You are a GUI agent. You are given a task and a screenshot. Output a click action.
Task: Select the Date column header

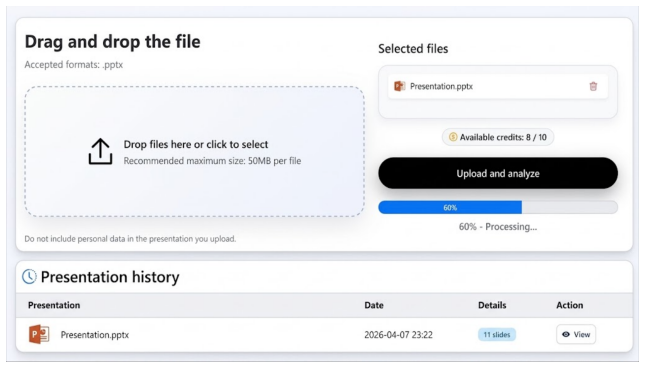tap(374, 305)
